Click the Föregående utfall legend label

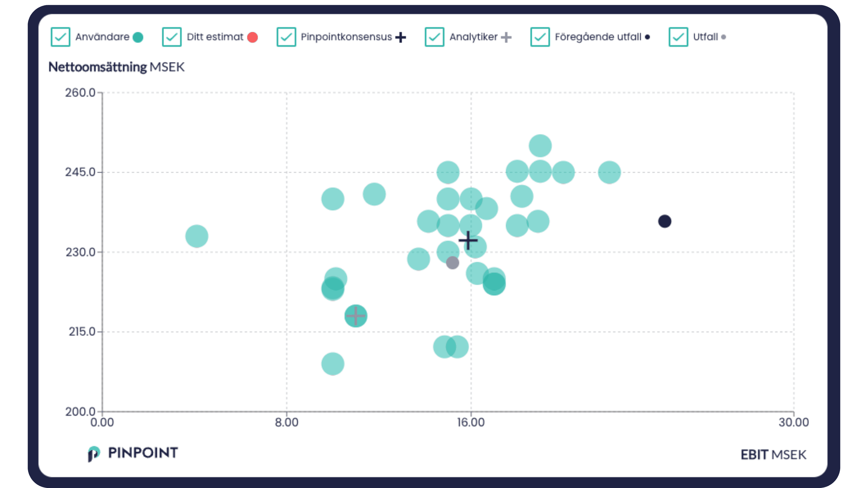[x=598, y=37]
